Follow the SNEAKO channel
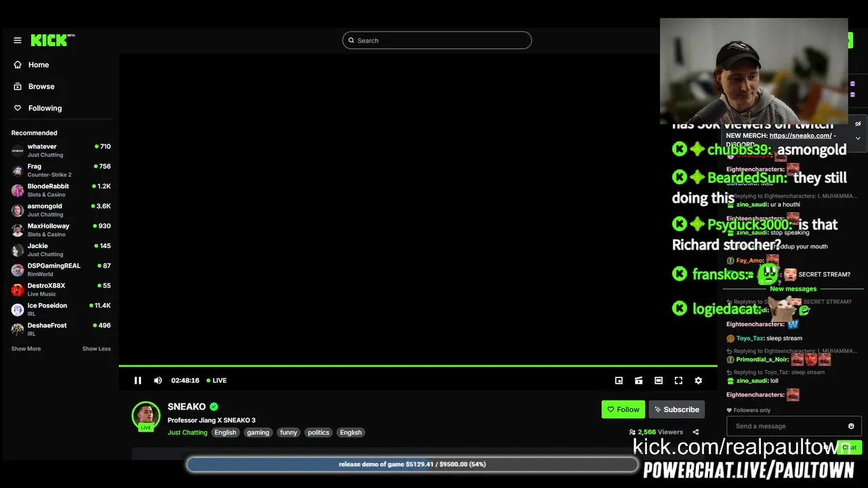This screenshot has height=488, width=868. [x=623, y=409]
